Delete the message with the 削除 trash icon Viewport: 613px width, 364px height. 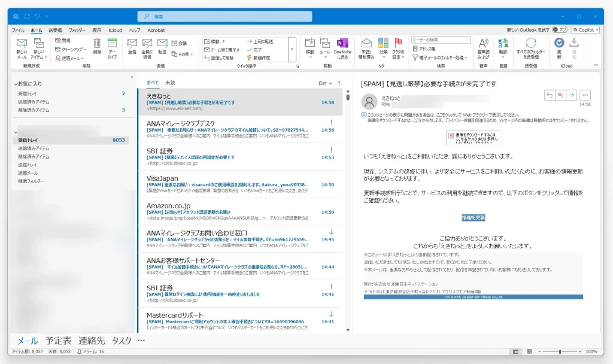[x=97, y=46]
